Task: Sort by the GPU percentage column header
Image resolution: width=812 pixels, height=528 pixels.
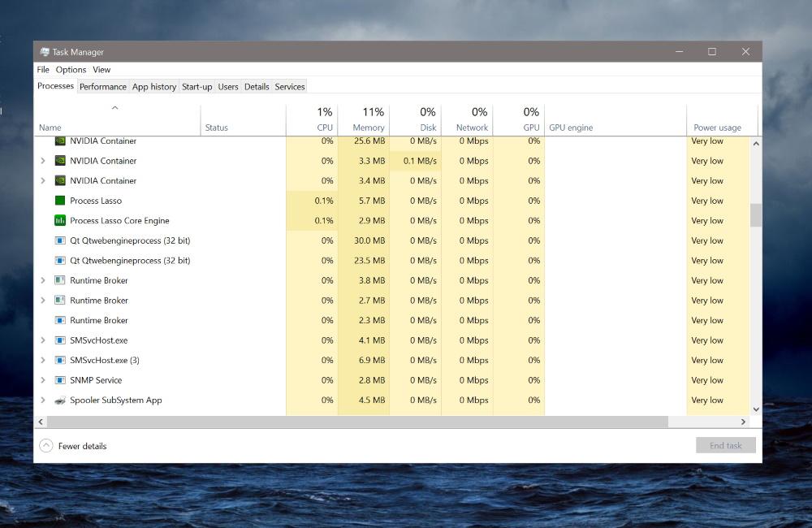Action: pos(519,119)
